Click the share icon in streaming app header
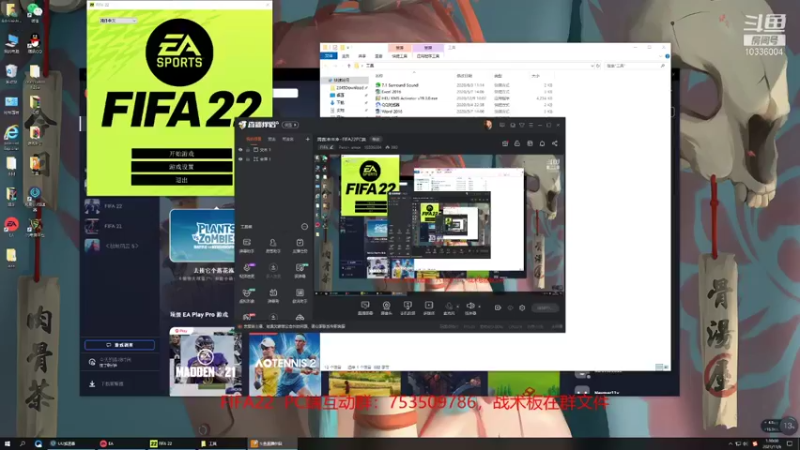The height and width of the screenshot is (450, 800). click(555, 144)
